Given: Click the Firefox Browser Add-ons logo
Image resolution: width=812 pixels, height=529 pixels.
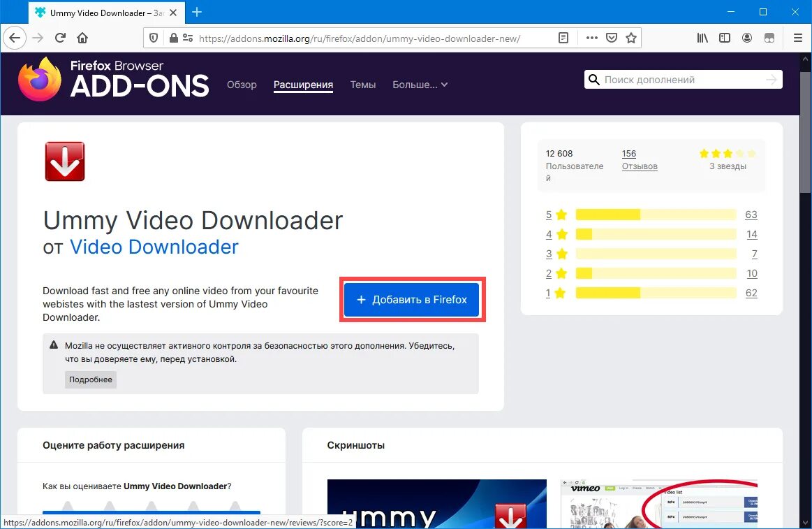Looking at the screenshot, I should click(113, 79).
